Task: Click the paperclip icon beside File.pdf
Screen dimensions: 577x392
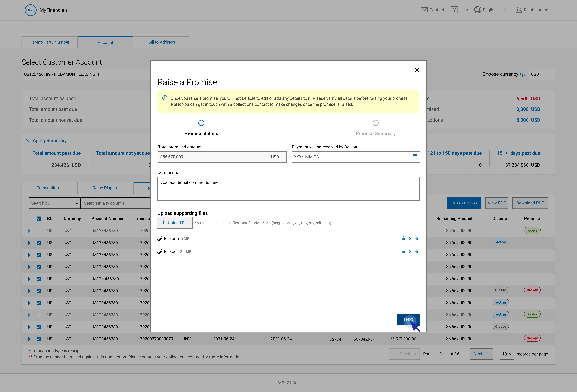Action: [x=160, y=252]
